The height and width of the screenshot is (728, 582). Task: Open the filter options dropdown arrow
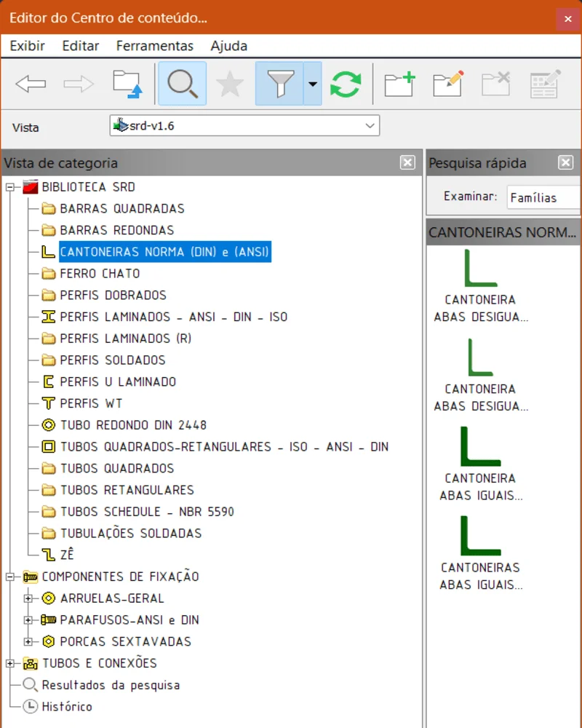[x=312, y=84]
